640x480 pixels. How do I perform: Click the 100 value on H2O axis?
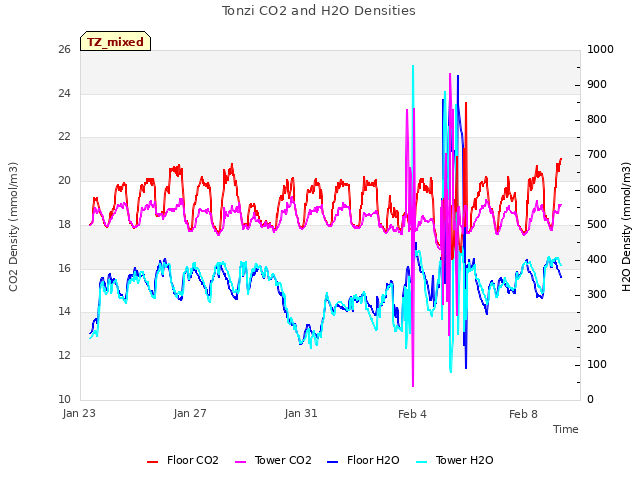click(597, 364)
